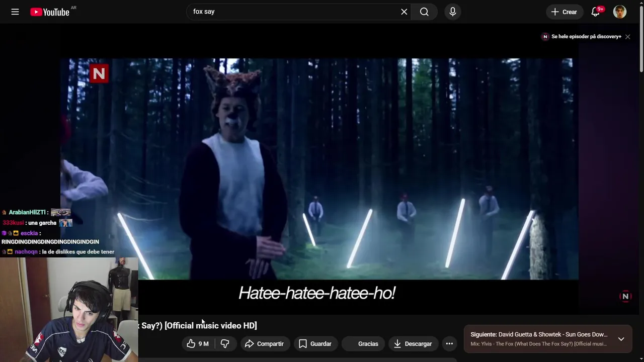Start voice search with the microphone
Image resolution: width=644 pixels, height=362 pixels.
point(452,12)
